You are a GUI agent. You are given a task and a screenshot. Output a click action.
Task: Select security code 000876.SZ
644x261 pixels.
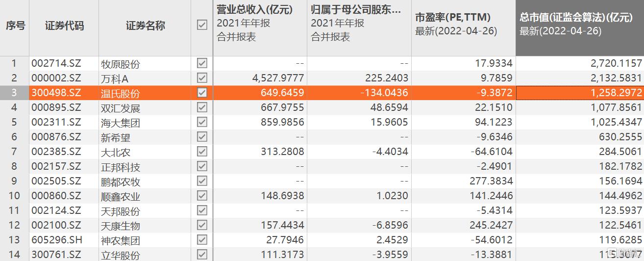pos(56,137)
